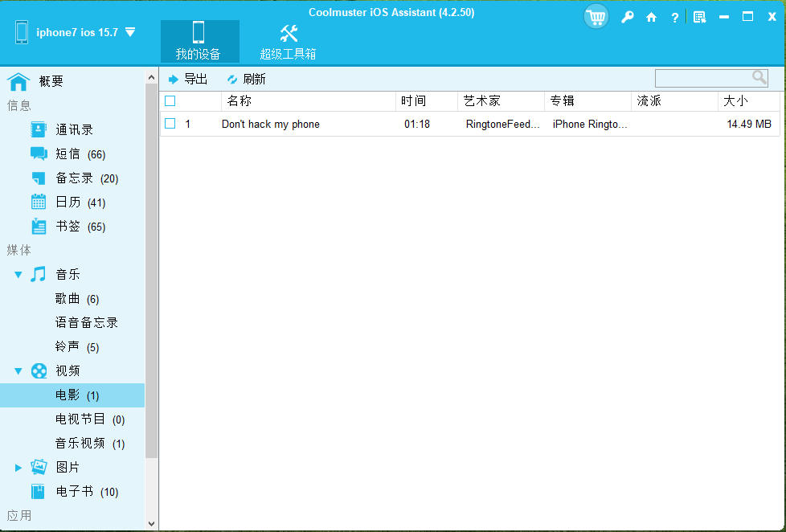Open 书签 bookmarks icon in sidebar
The image size is (786, 532).
39,226
